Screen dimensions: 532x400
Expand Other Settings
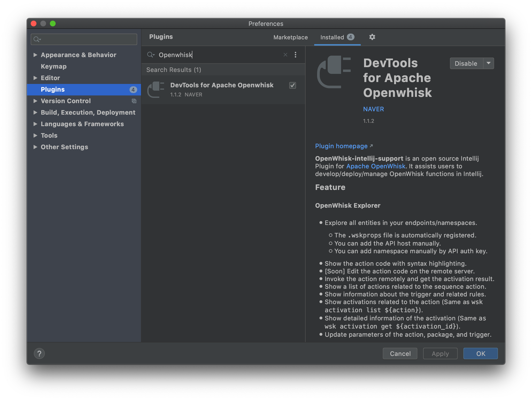[x=35, y=147]
